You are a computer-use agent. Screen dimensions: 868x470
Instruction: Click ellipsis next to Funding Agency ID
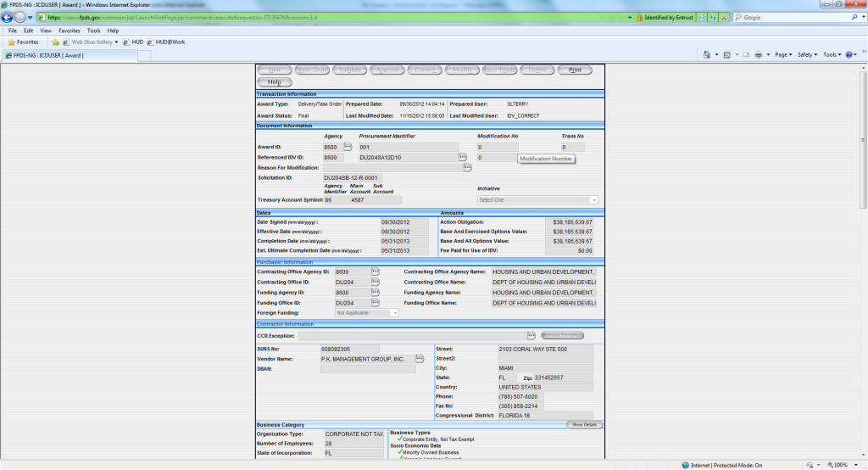coord(376,292)
